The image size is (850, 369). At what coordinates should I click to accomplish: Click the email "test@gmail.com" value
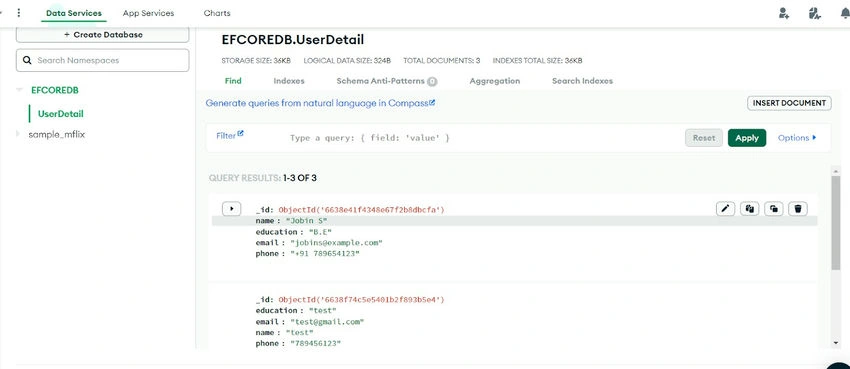coord(327,321)
